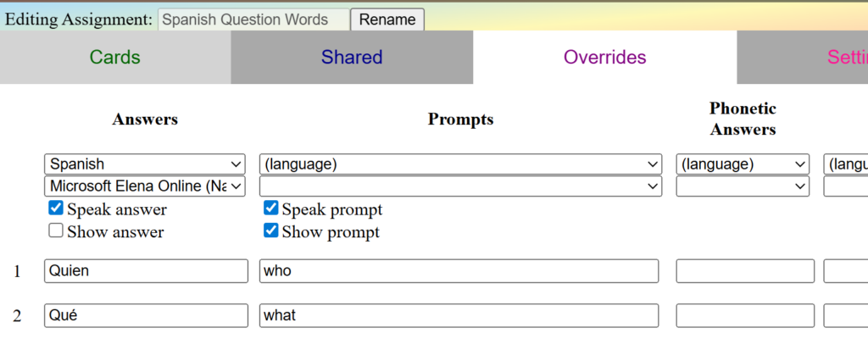Expand the empty Prompts voice dropdown
This screenshot has width=868, height=339.
point(460,186)
